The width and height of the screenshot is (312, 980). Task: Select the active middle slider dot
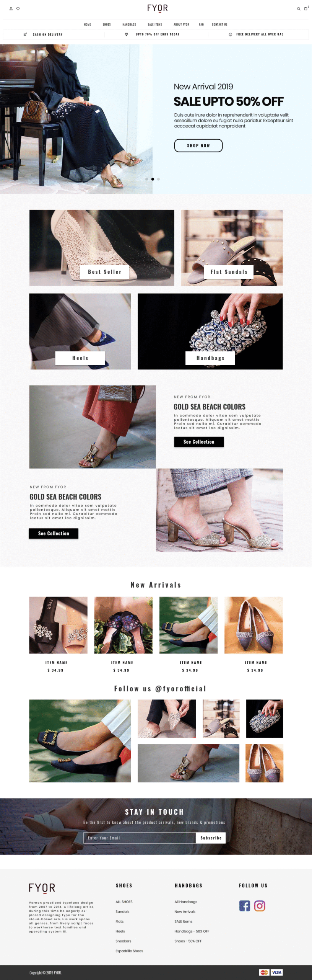coord(153,179)
